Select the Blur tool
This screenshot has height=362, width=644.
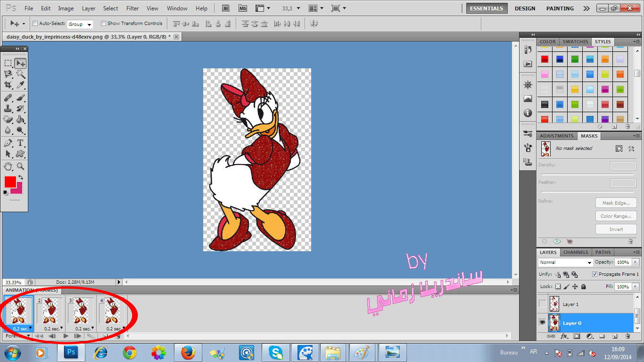(8, 130)
